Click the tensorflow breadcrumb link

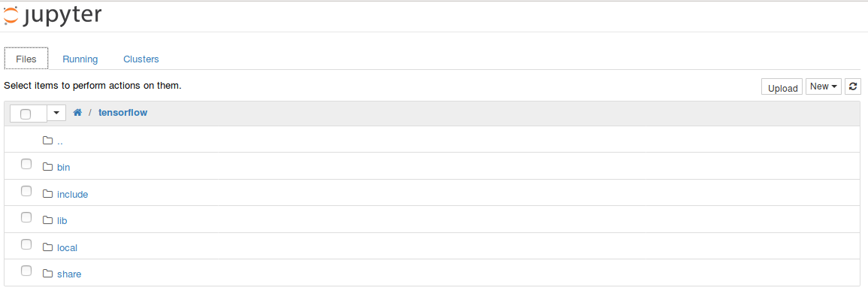click(x=123, y=113)
